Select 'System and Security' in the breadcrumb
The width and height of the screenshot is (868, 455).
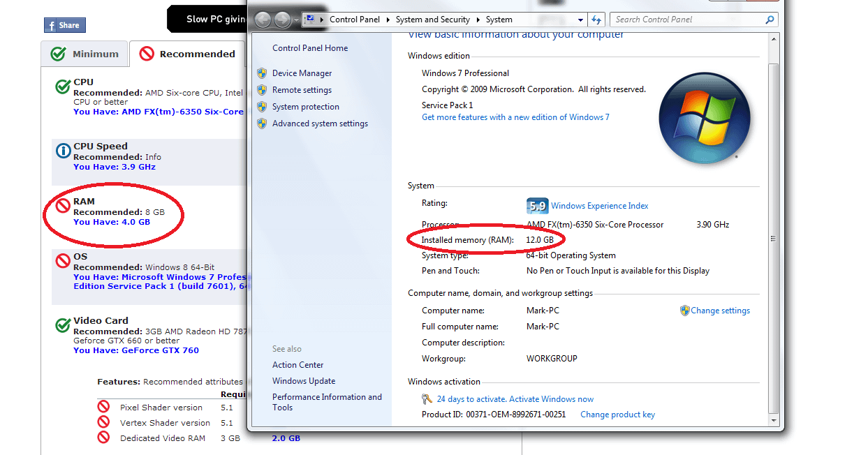pos(433,20)
